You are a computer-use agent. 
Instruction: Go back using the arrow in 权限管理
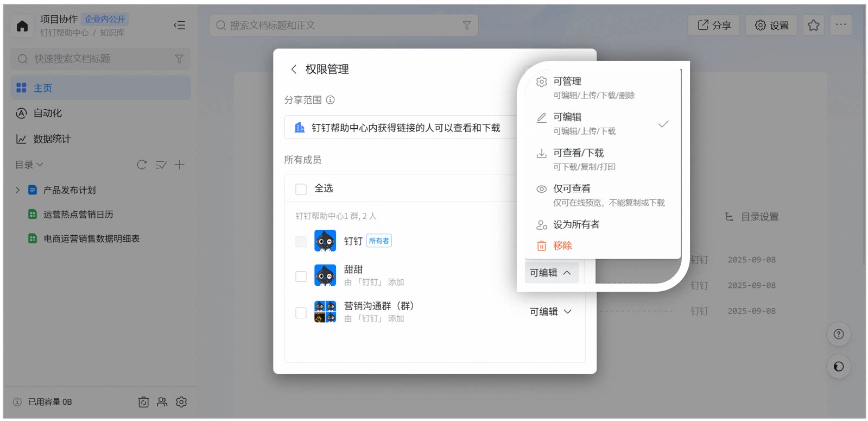pyautogui.click(x=294, y=69)
